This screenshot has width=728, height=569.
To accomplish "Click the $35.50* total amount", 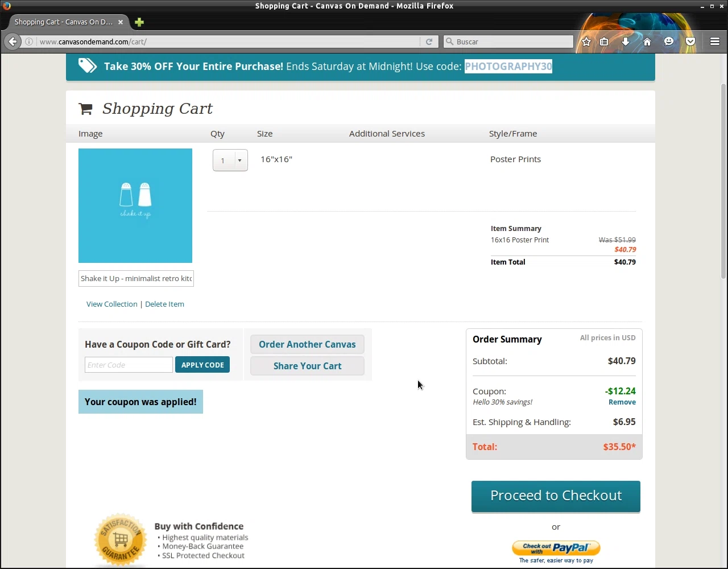I will click(x=619, y=447).
